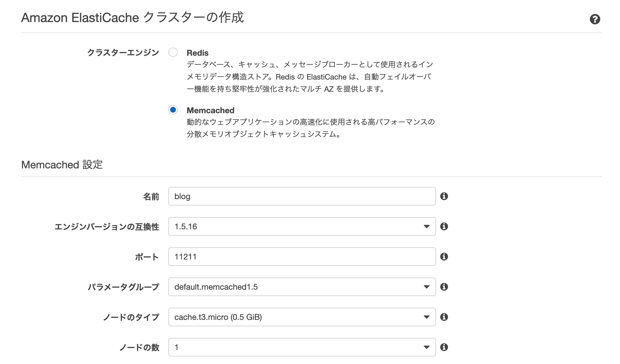The height and width of the screenshot is (364, 620).
Task: Open the engine version 1.5.16 dropdown
Action: tap(302, 226)
